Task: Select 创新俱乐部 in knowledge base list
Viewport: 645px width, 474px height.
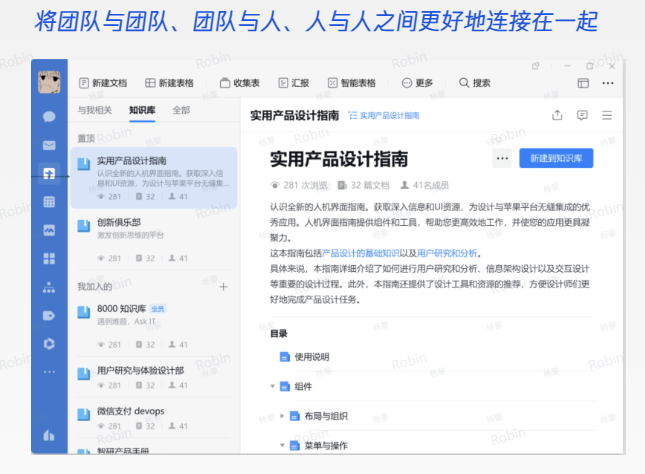Action: pos(119,222)
